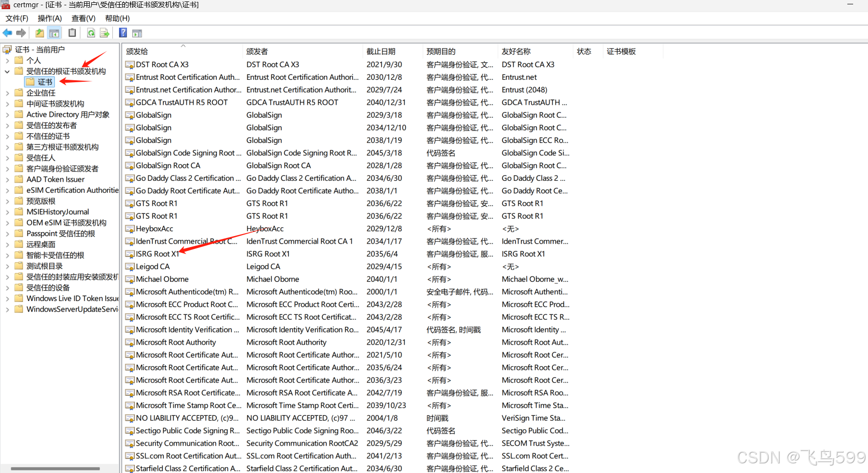Select the Go Daddy Class 2 Certification row

point(347,178)
